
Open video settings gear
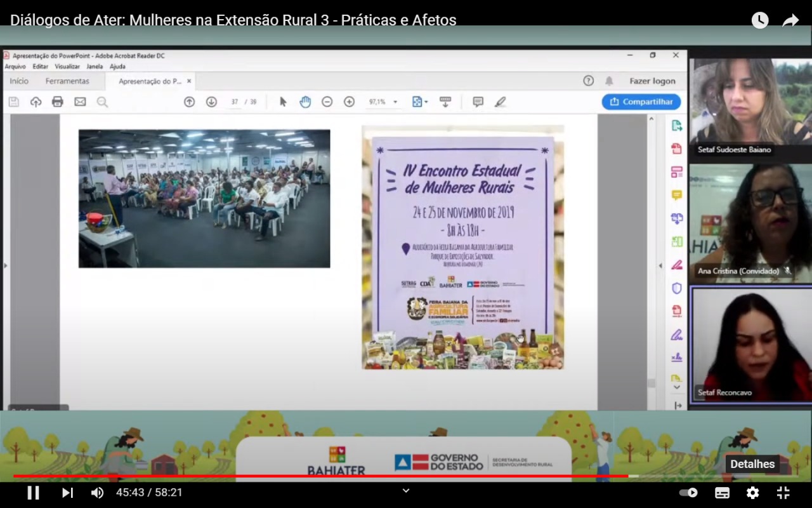click(752, 493)
